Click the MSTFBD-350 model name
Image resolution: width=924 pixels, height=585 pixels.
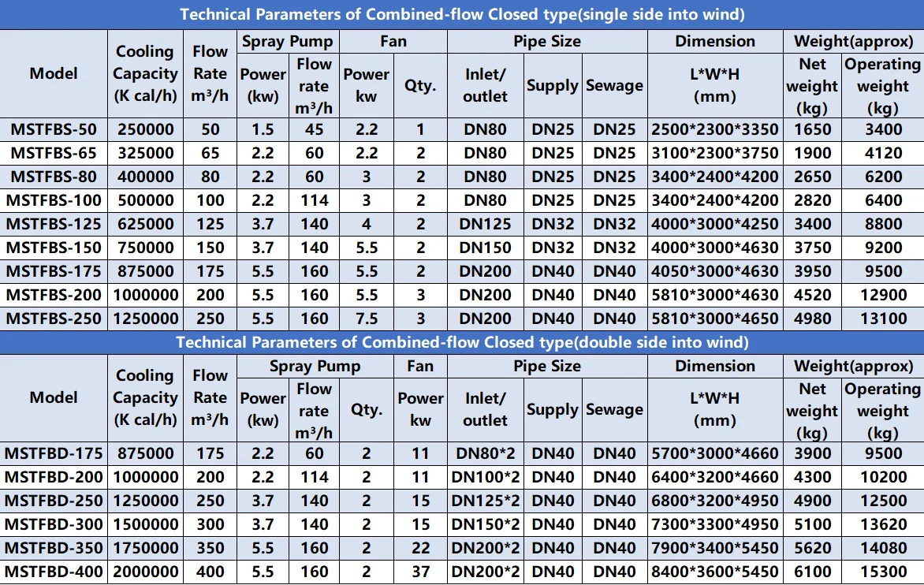[x=54, y=548]
